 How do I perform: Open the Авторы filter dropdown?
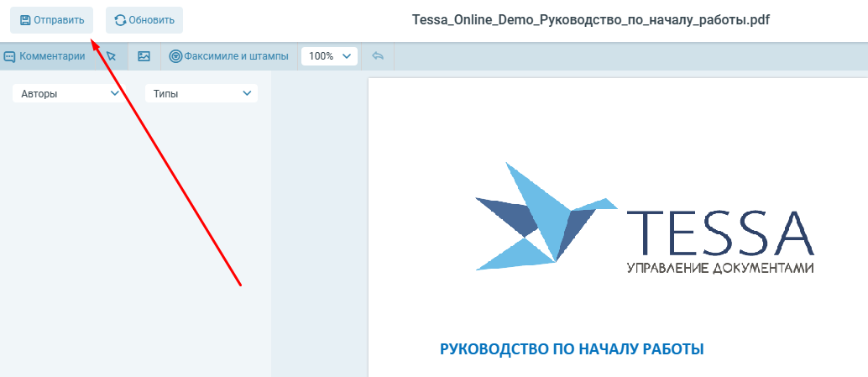tap(67, 94)
